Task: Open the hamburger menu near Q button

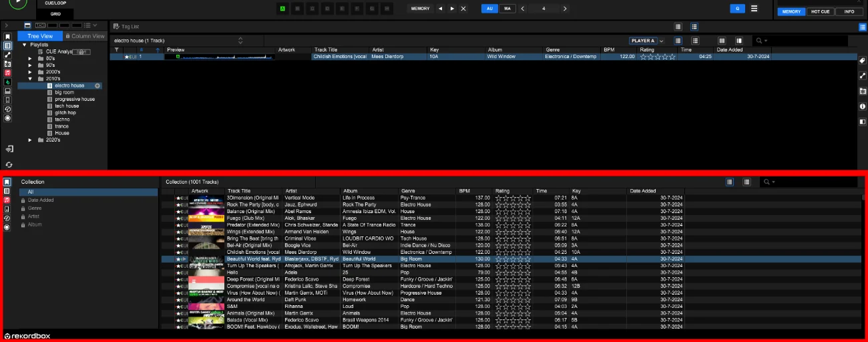Action: click(754, 9)
